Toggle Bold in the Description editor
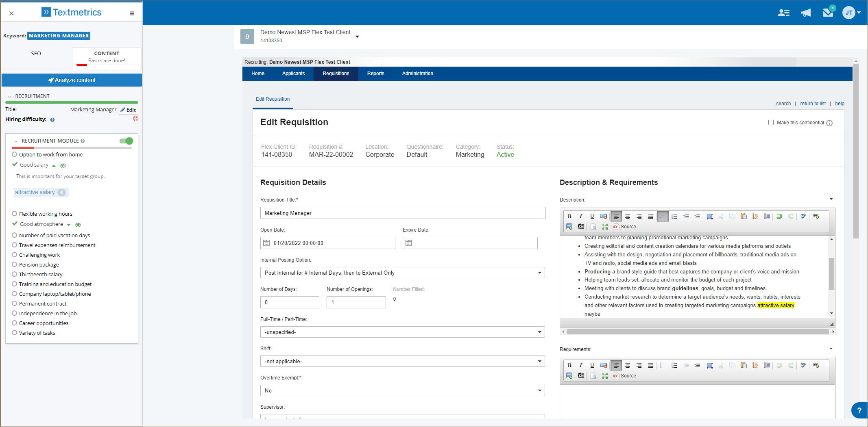The image size is (868, 427). coord(569,216)
